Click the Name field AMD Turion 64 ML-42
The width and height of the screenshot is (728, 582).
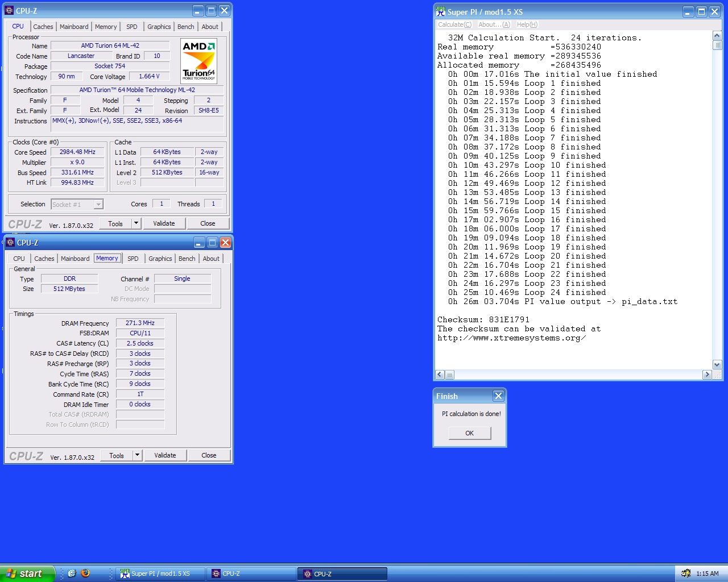coord(110,45)
